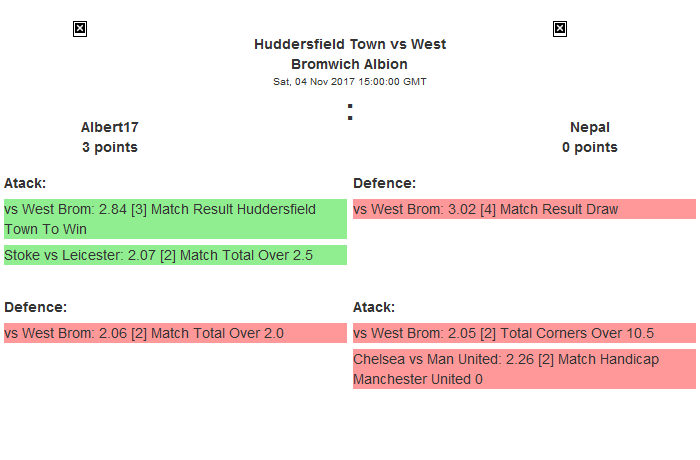Select the Match Total Over 2.0 defence bet
This screenshot has height=460, width=700.
coord(175,333)
